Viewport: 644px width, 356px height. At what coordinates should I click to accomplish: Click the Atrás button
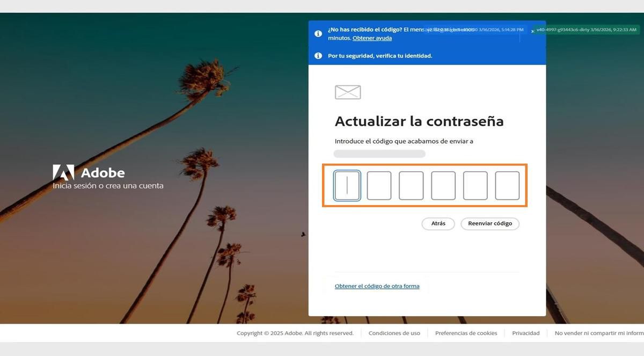coord(438,223)
